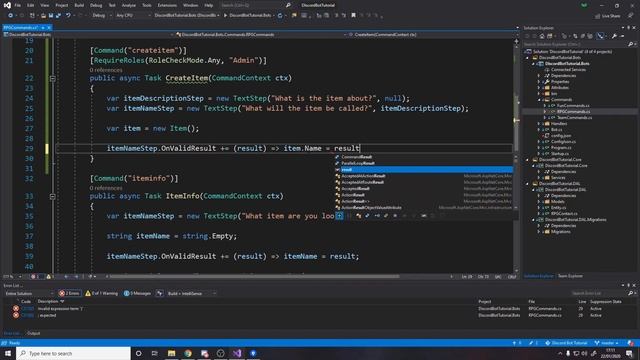Click the bookmark toolbar icon
This screenshot has width=640, height=360.
353,16
